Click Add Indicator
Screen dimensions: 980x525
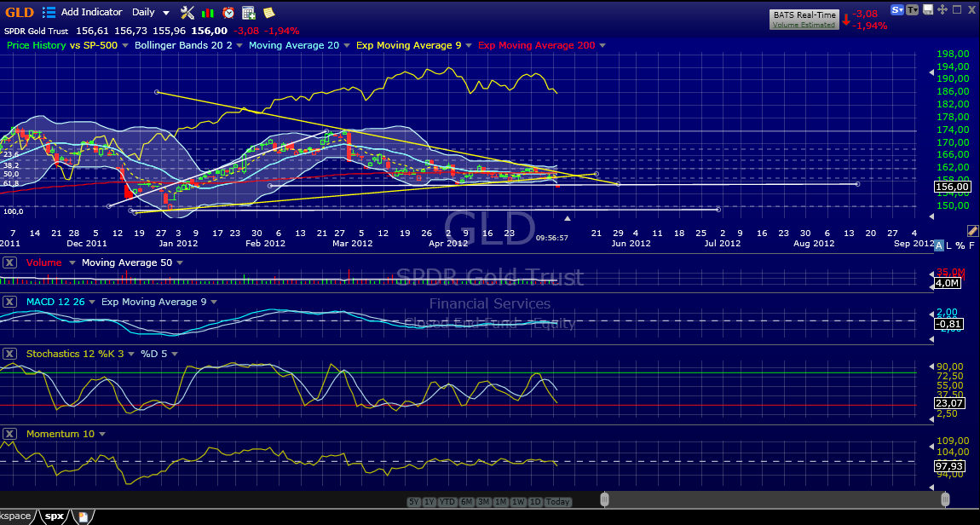tap(92, 12)
